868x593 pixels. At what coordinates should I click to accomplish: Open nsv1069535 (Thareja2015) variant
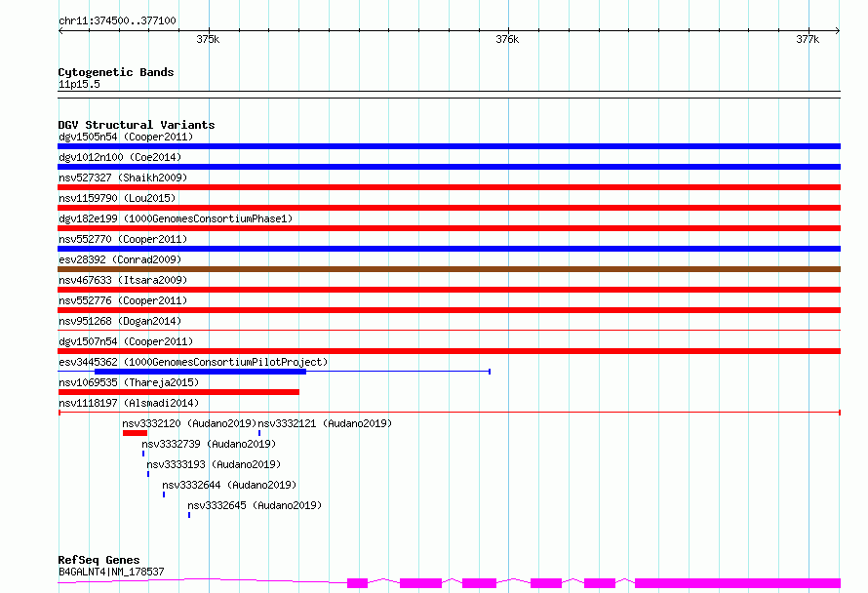click(x=129, y=382)
